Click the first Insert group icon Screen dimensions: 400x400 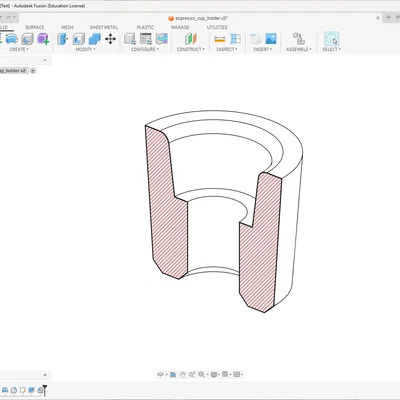pos(255,39)
